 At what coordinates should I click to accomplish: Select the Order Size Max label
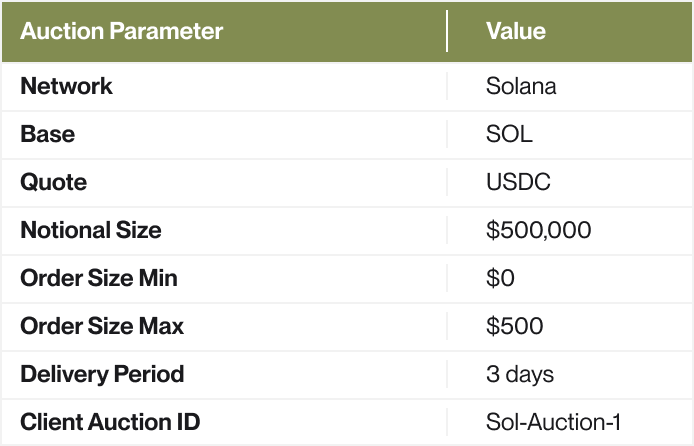point(102,326)
